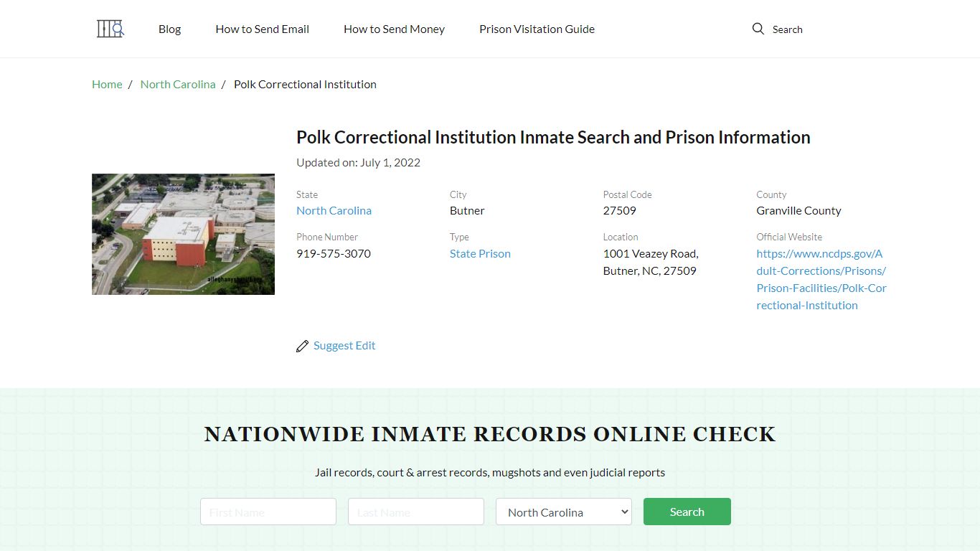Click the Postal Code label
980x551 pixels.
coord(628,194)
